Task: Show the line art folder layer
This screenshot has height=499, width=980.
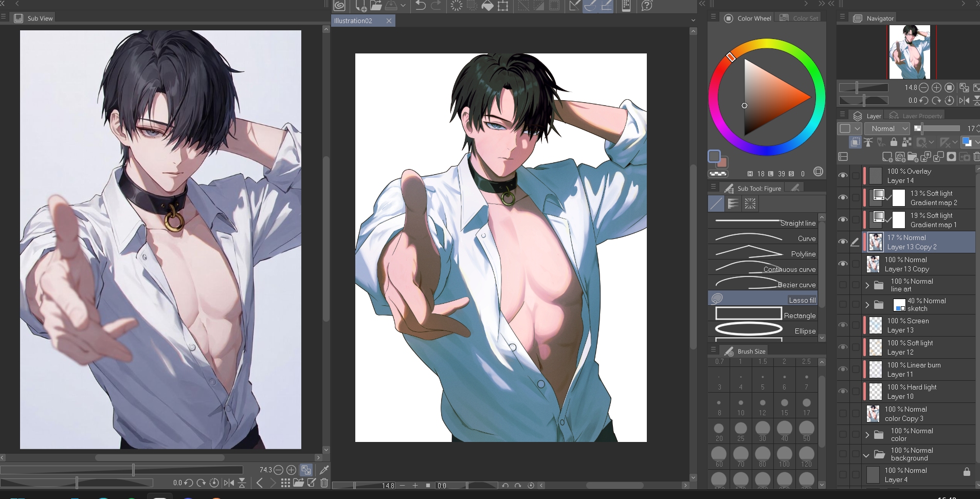Action: click(x=843, y=285)
